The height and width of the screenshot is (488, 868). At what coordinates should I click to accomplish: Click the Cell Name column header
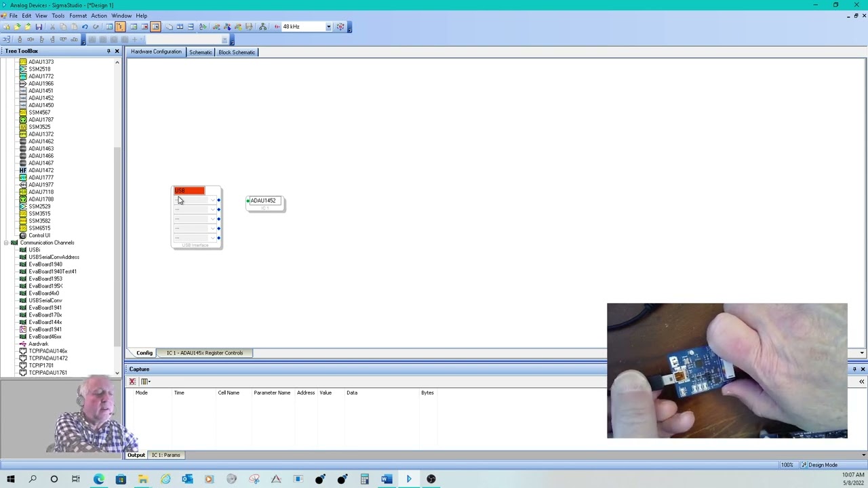coord(229,393)
